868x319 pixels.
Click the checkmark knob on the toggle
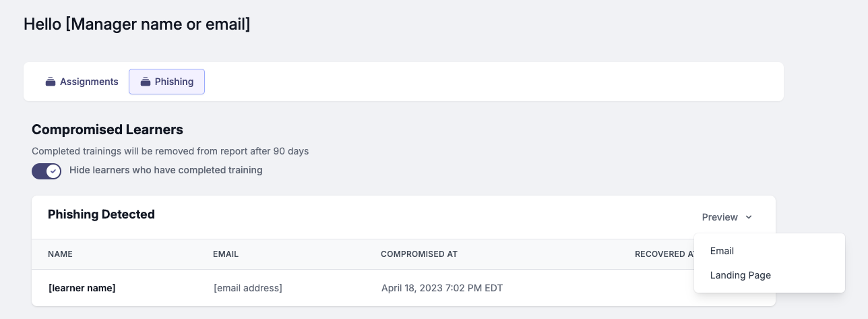tap(53, 171)
